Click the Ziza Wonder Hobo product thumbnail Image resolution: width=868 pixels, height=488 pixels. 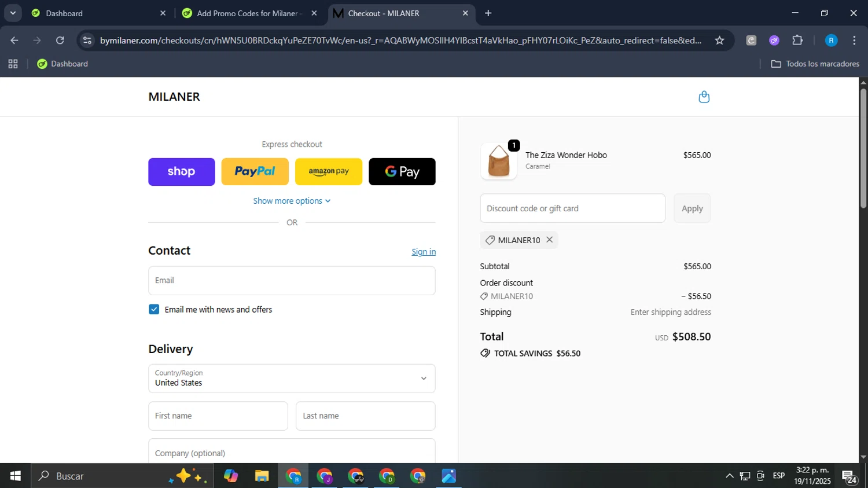pyautogui.click(x=499, y=161)
